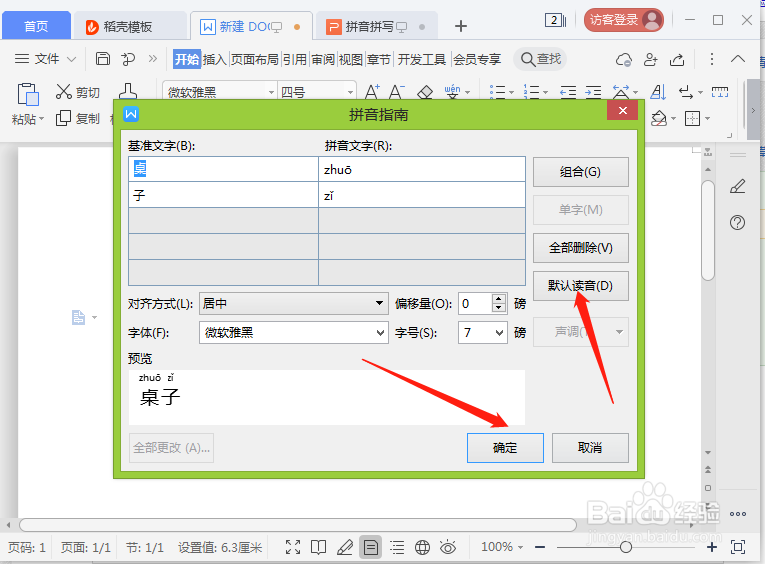Viewport: 765px width, 564px height.
Task: Click the 首页 home tab
Action: coord(37,26)
